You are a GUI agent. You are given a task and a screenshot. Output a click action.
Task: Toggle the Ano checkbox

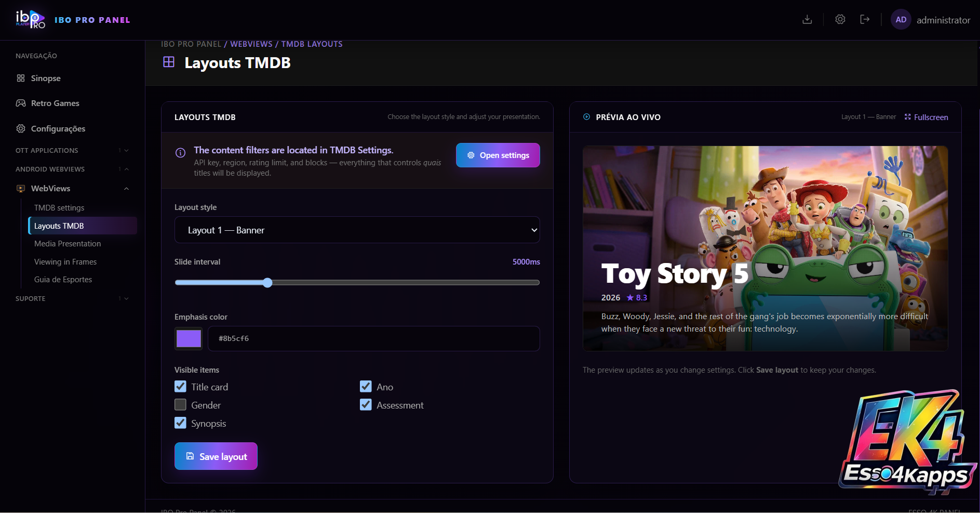tap(366, 387)
